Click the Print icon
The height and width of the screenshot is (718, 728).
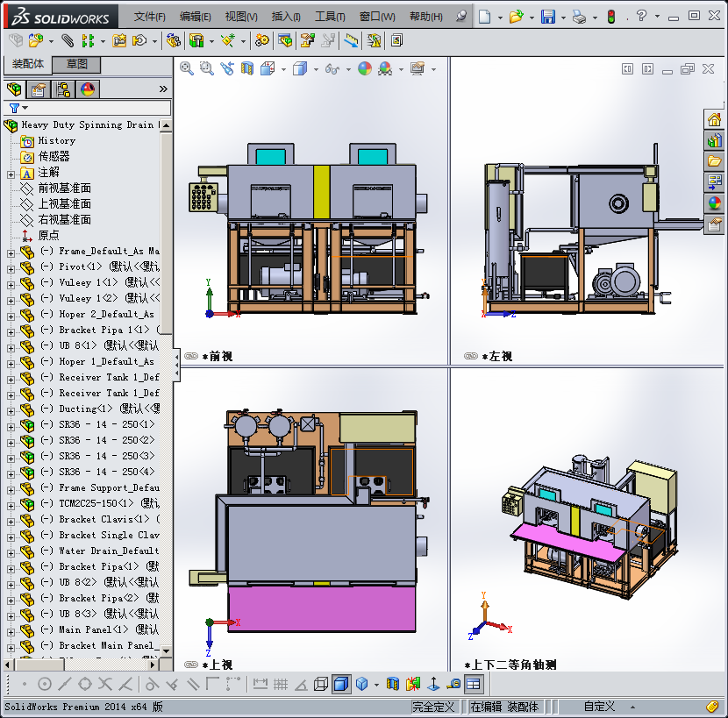point(580,18)
